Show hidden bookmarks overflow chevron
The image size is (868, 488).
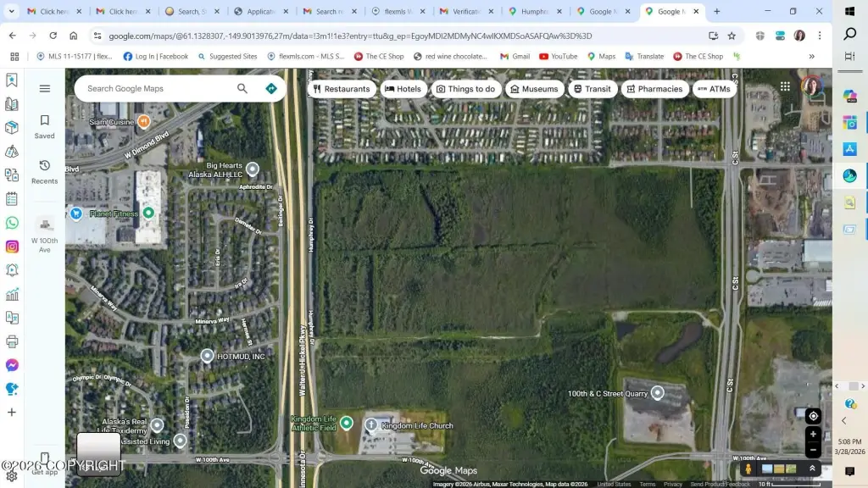point(811,56)
